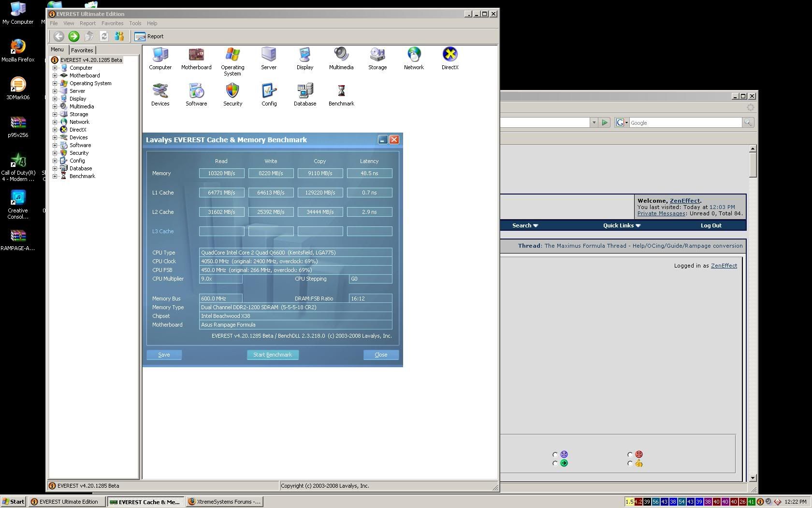This screenshot has width=812, height=508.
Task: Click the green Go arrow in browser
Action: [x=604, y=123]
